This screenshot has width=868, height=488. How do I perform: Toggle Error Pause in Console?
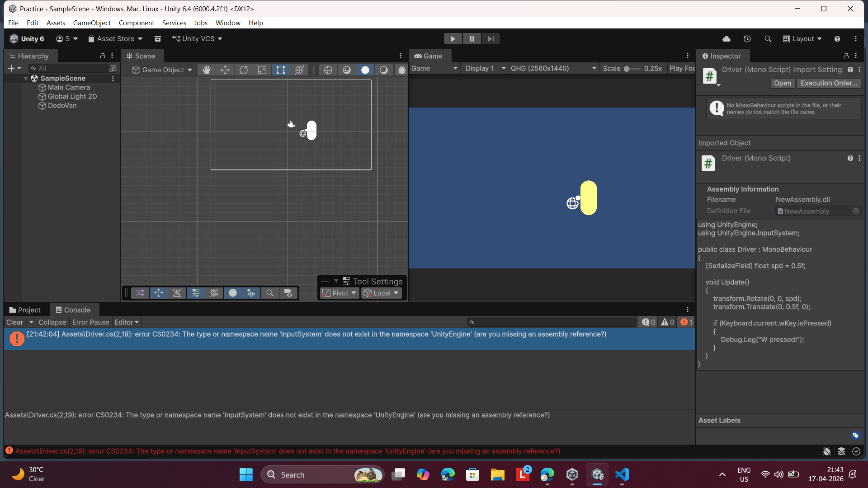click(x=90, y=322)
